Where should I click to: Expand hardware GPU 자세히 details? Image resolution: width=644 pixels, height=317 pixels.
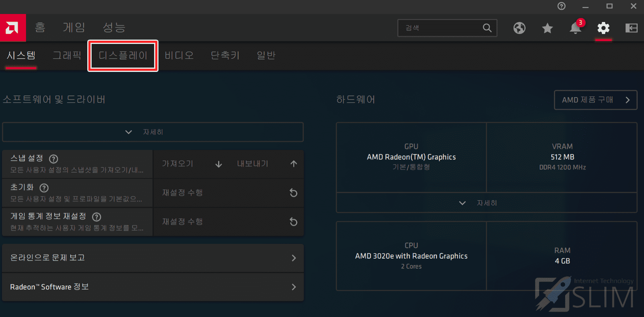(487, 203)
